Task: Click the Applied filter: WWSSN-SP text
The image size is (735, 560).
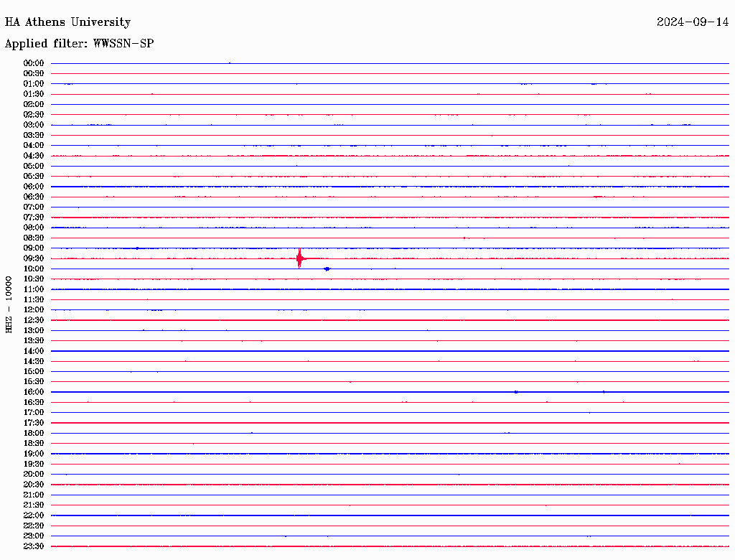Action: (79, 44)
